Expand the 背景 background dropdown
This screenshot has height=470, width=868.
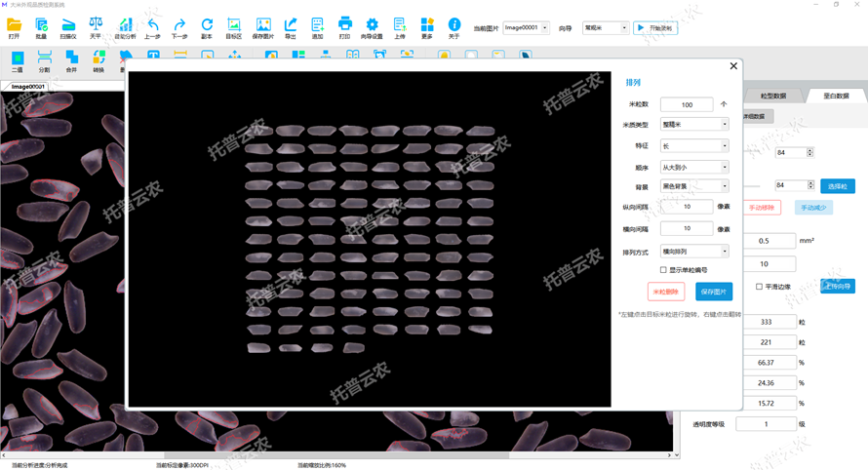[693, 186]
